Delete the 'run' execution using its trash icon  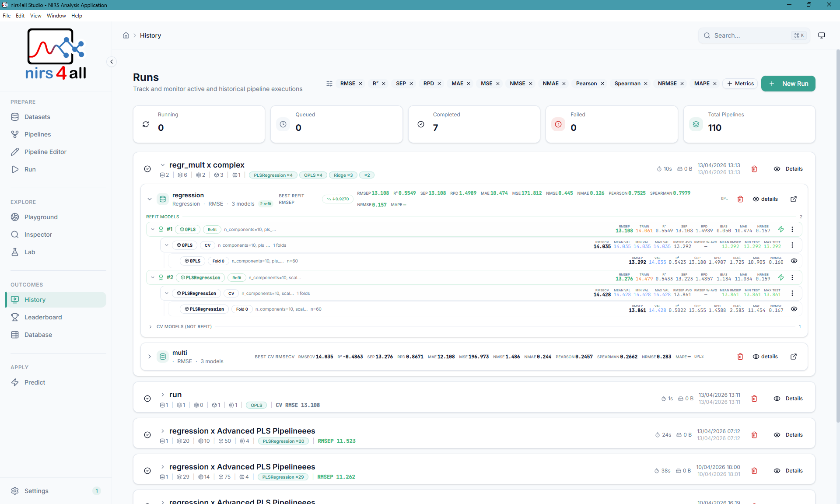tap(754, 399)
